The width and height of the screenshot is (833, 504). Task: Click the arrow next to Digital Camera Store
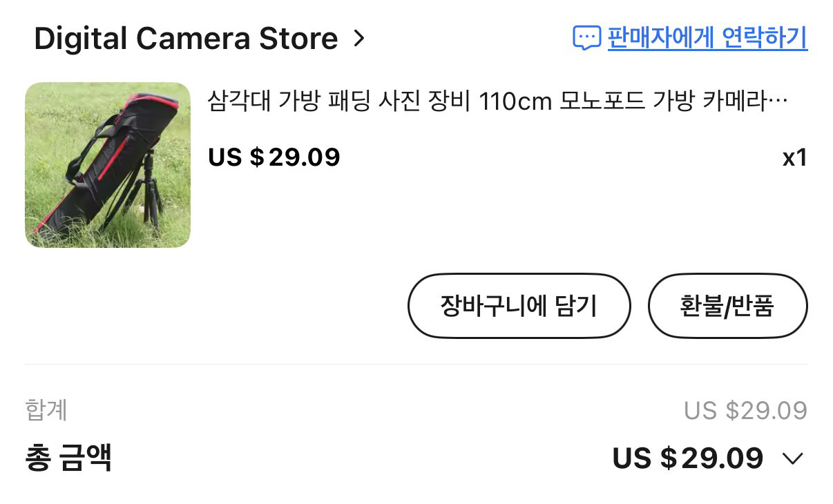point(358,39)
